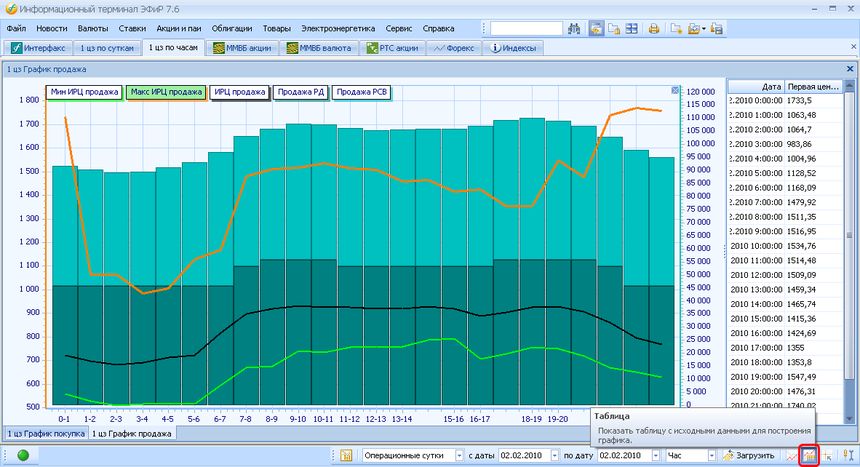This screenshot has width=860, height=467.
Task: Click the grid layout toolbar icon
Action: [x=631, y=28]
